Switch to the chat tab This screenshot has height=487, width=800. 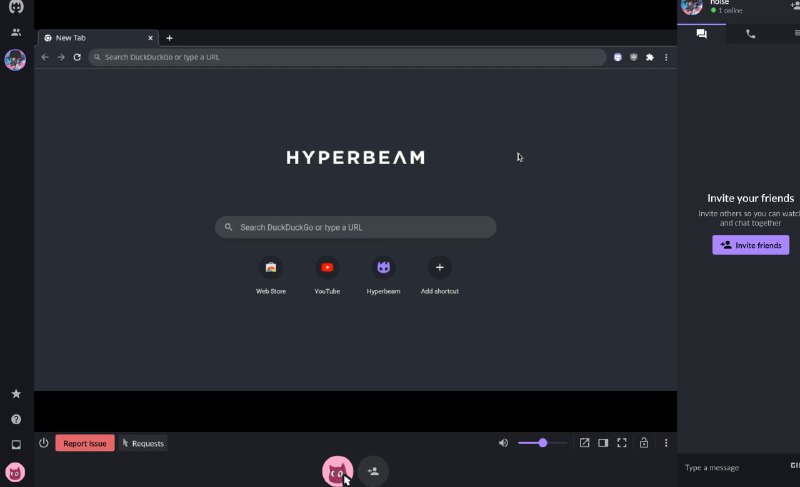point(702,34)
